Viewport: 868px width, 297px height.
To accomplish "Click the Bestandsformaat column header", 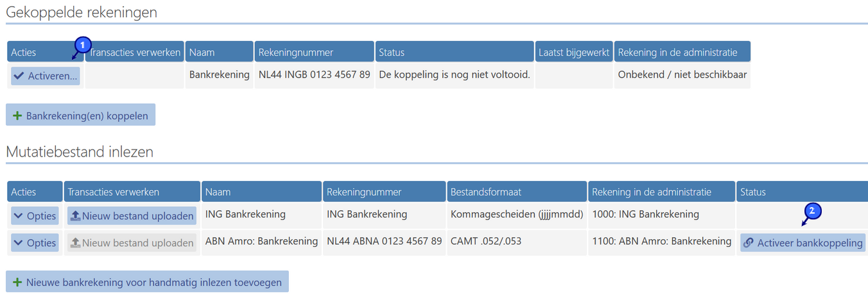I will point(516,192).
